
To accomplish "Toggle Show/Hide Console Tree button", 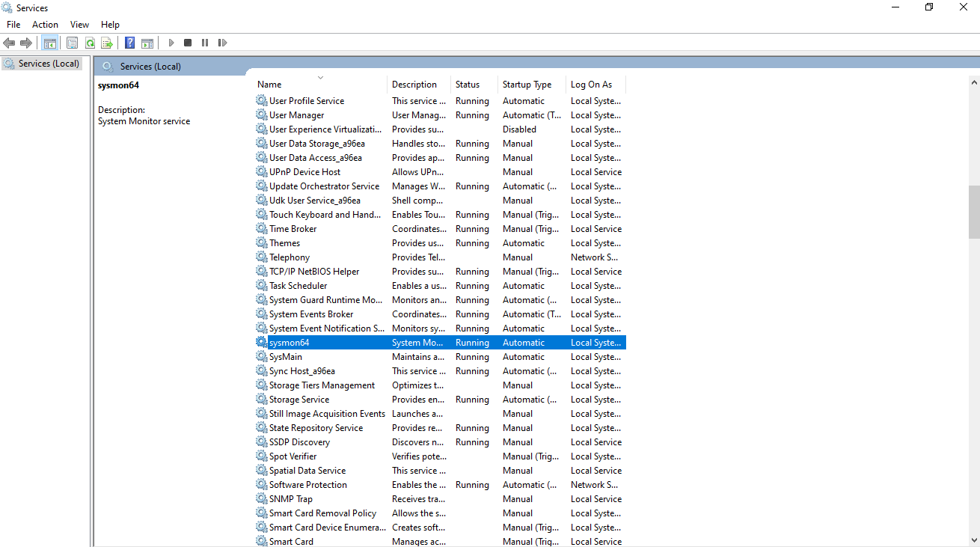I will click(50, 43).
